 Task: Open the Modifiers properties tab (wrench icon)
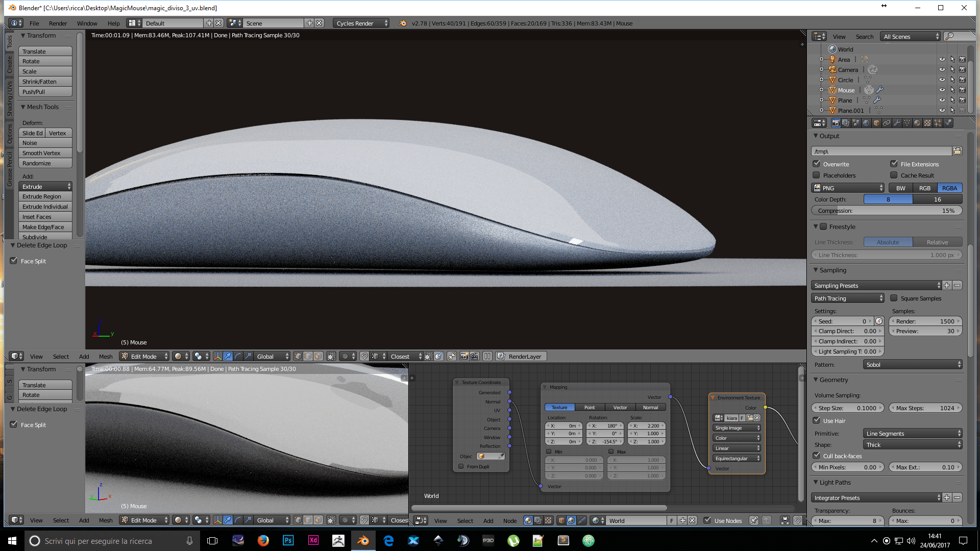(897, 123)
